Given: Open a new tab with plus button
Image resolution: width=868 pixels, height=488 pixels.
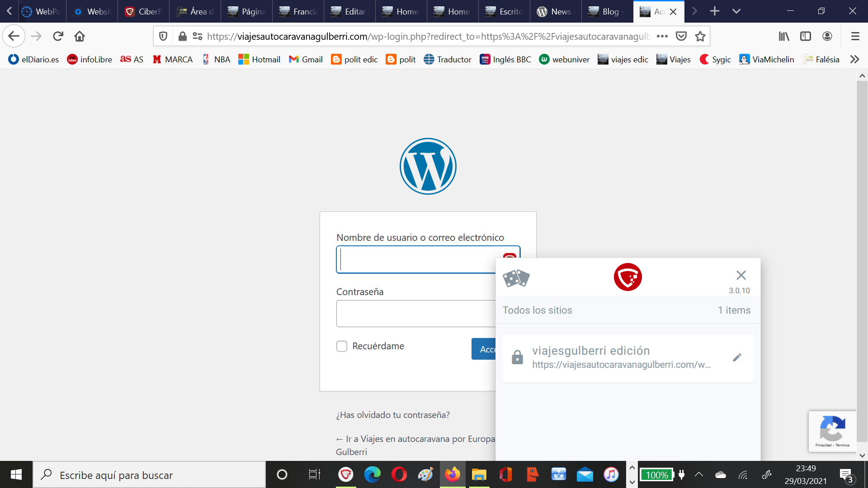Looking at the screenshot, I should click(715, 11).
